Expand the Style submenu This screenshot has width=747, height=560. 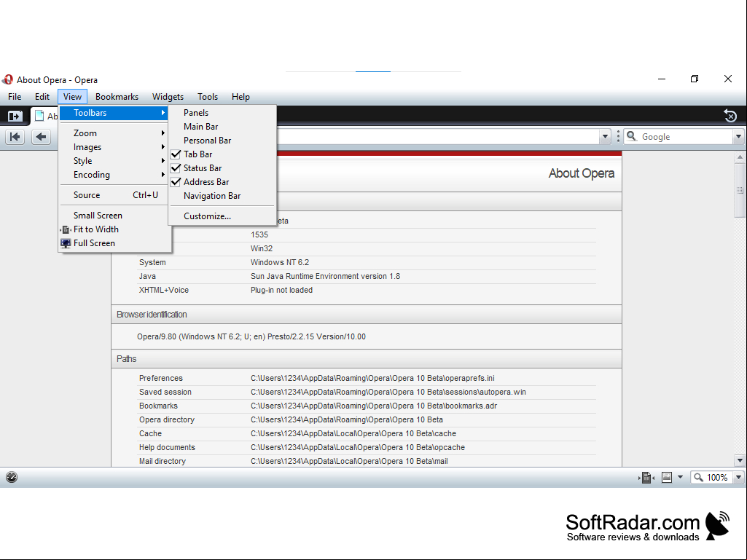pyautogui.click(x=114, y=161)
